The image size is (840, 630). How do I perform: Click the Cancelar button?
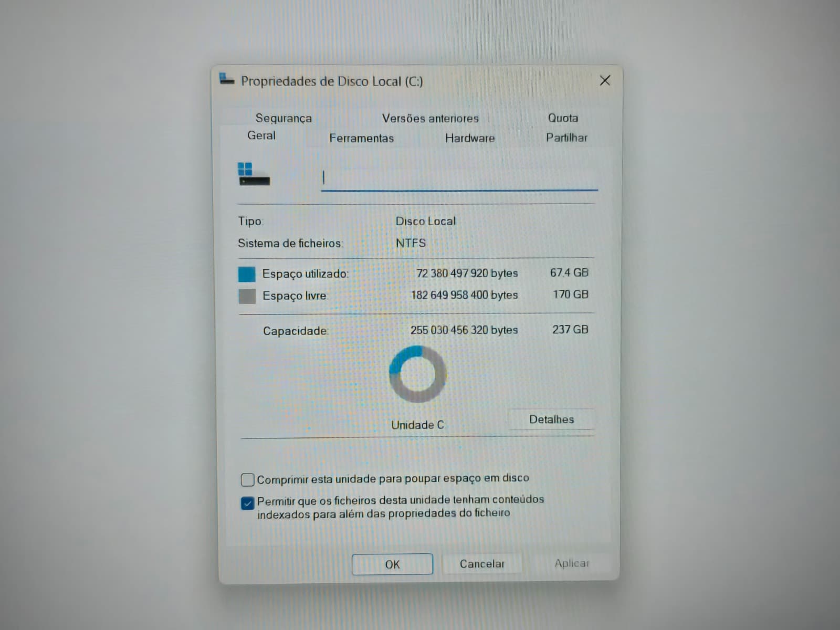click(x=482, y=564)
